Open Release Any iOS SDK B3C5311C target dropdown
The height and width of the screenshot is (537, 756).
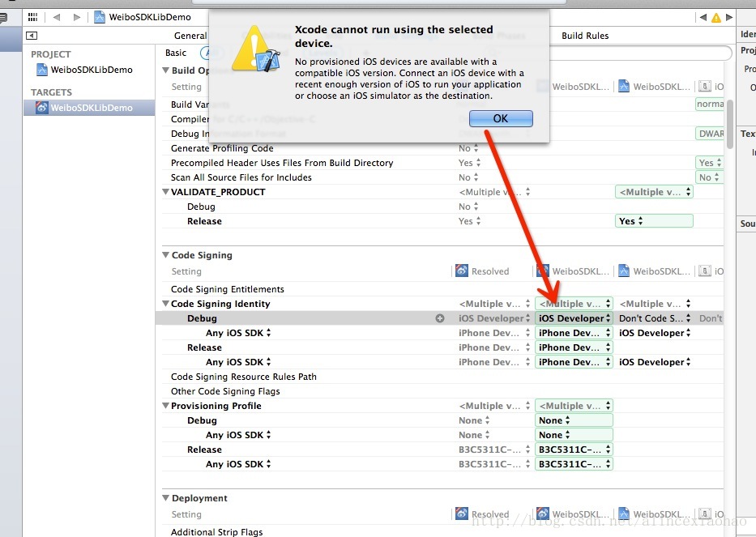click(574, 464)
